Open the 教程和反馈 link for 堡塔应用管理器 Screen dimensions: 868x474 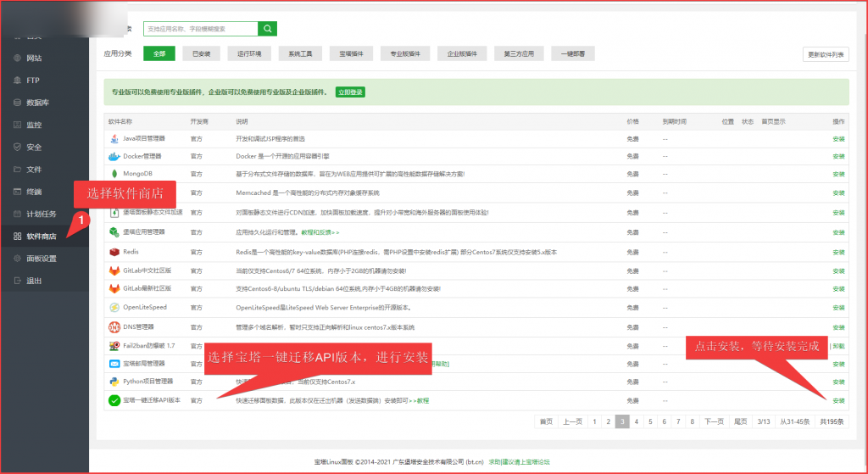320,232
